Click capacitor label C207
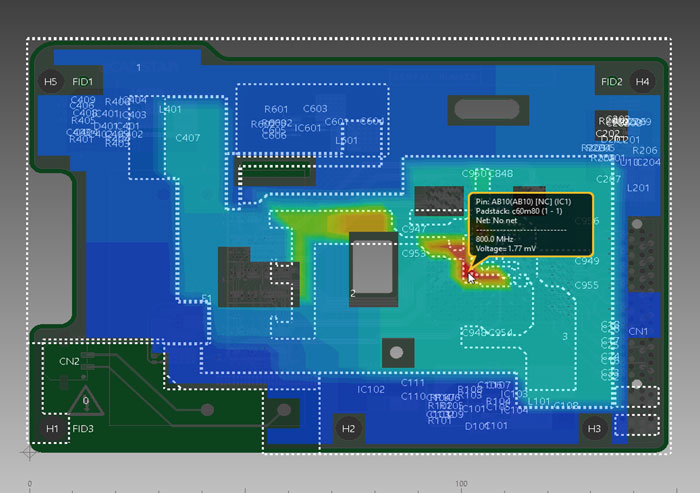Screen dimensions: 700x493 point(608,180)
